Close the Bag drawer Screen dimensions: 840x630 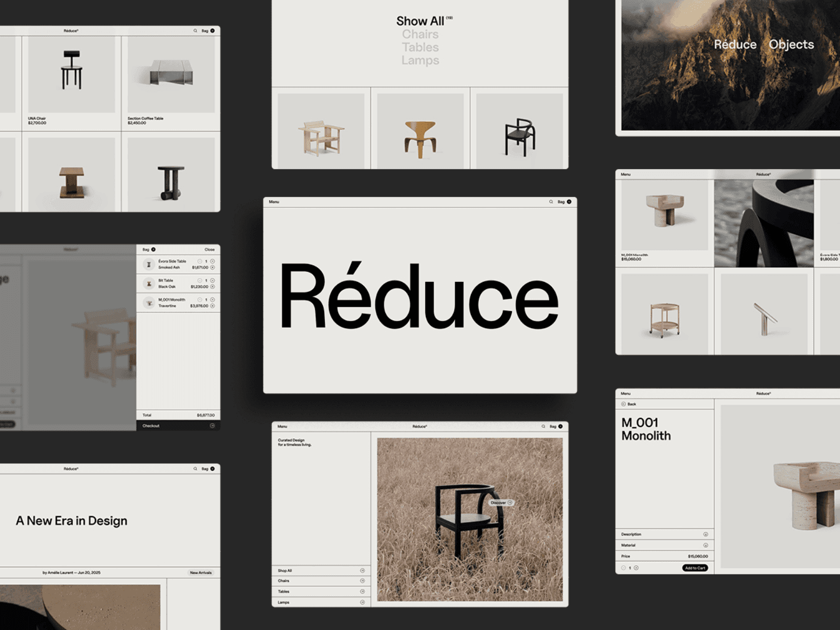click(x=209, y=249)
